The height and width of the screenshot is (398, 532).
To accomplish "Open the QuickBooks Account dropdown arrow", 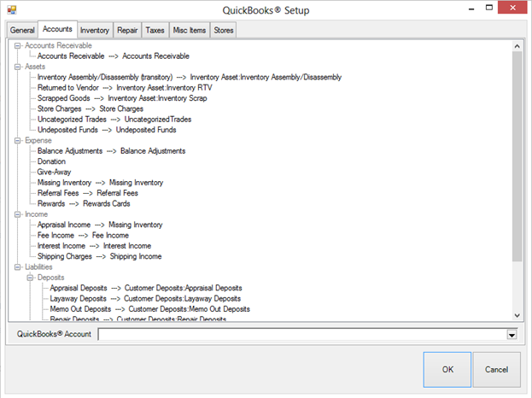I will coord(512,335).
